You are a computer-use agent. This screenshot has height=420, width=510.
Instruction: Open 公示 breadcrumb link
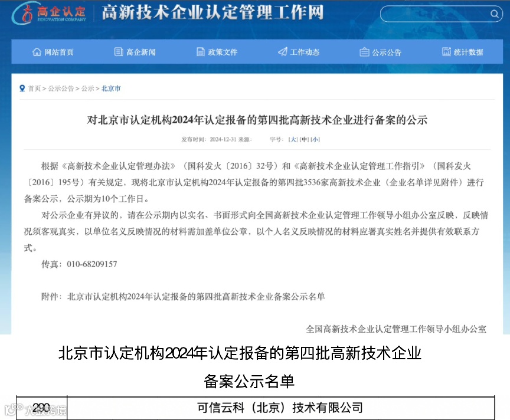88,88
